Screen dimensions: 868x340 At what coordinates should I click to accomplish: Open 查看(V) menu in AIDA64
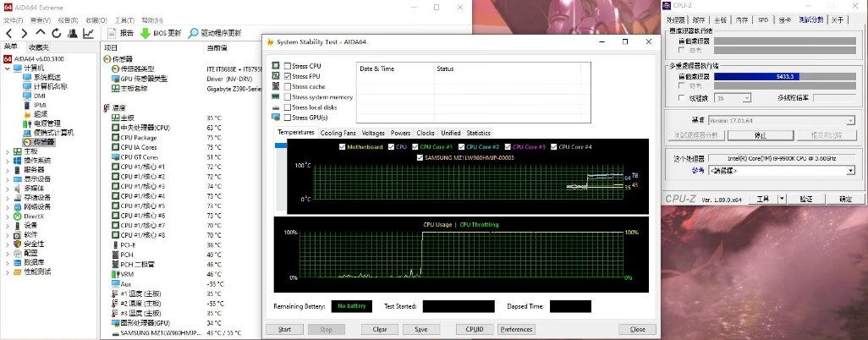coord(41,20)
